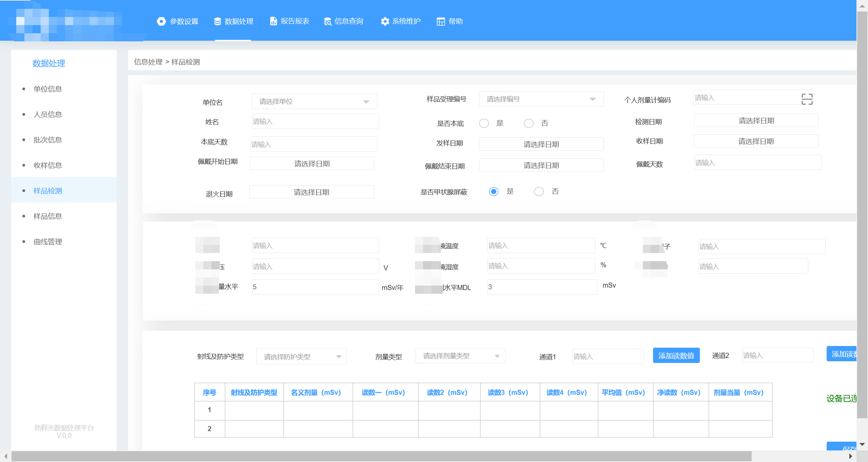Select 样品检测 in sidebar
Image resolution: width=868 pixels, height=462 pixels.
click(x=64, y=191)
